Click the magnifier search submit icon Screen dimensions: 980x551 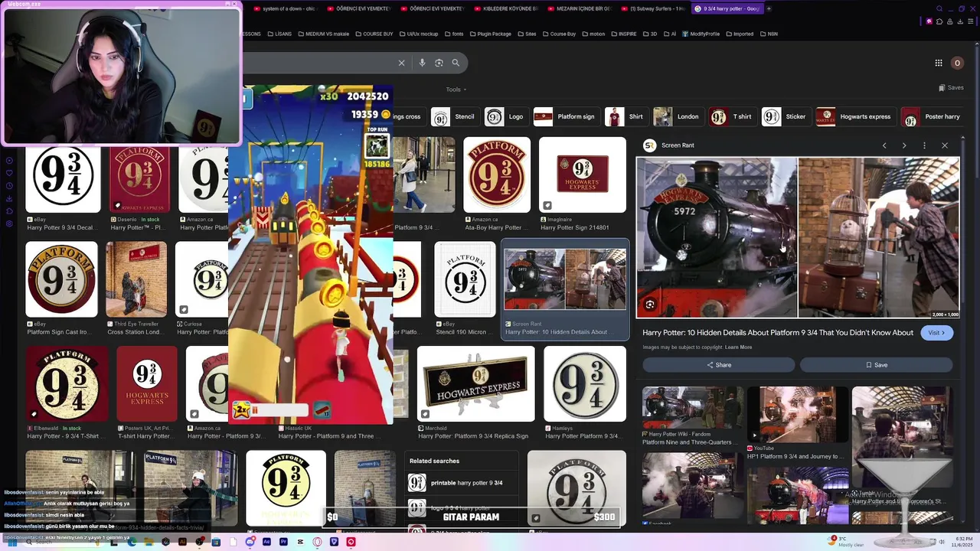pos(456,63)
